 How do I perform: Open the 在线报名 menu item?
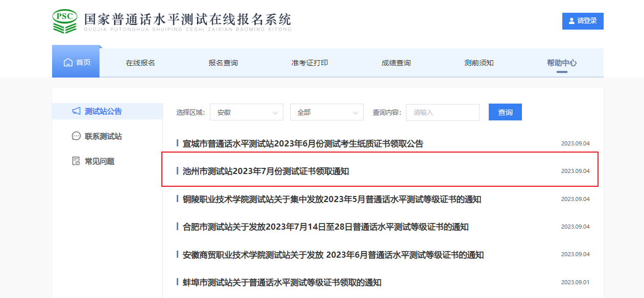(140, 63)
